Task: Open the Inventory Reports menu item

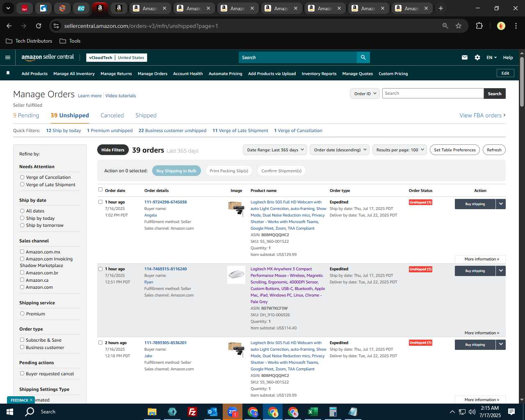Action: click(319, 74)
